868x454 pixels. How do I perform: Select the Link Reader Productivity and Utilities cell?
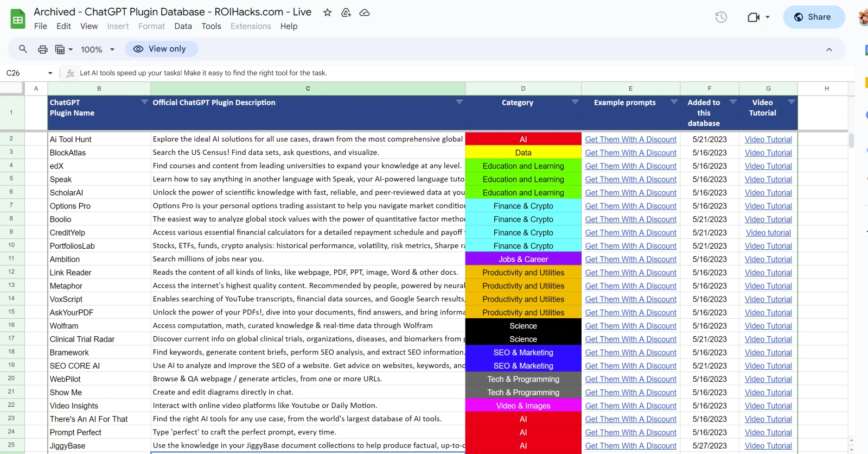click(523, 272)
